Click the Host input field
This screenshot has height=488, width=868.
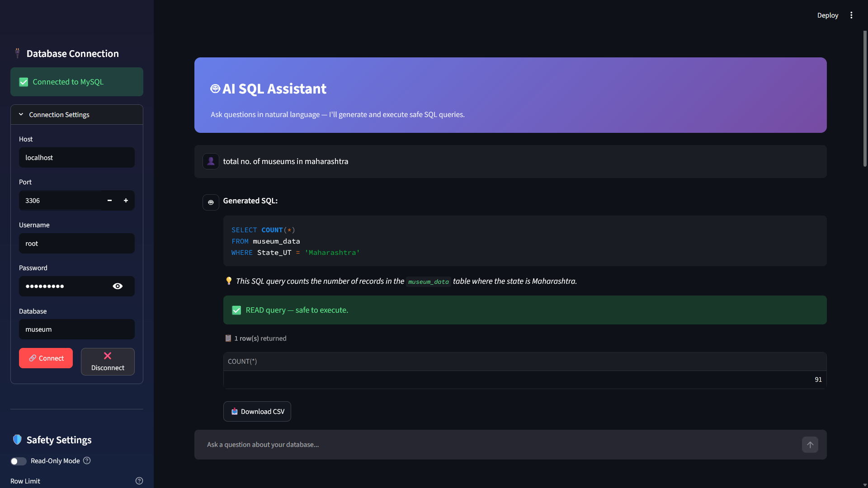(x=77, y=158)
